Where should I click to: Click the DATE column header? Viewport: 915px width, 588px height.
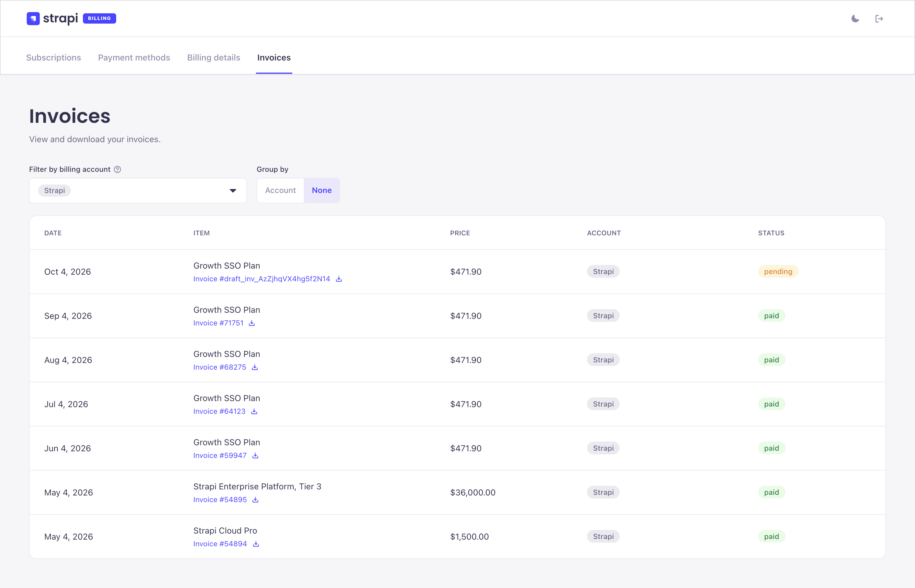point(53,233)
